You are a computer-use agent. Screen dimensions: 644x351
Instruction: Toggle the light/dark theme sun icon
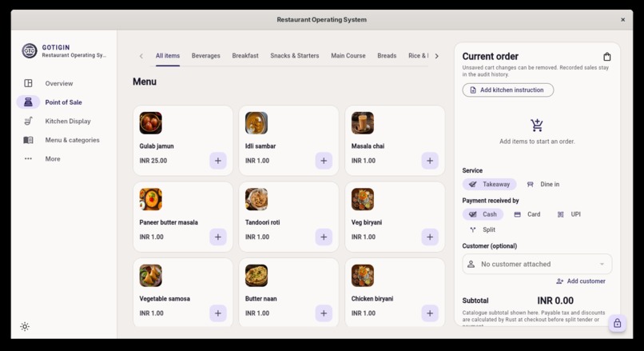tap(25, 327)
